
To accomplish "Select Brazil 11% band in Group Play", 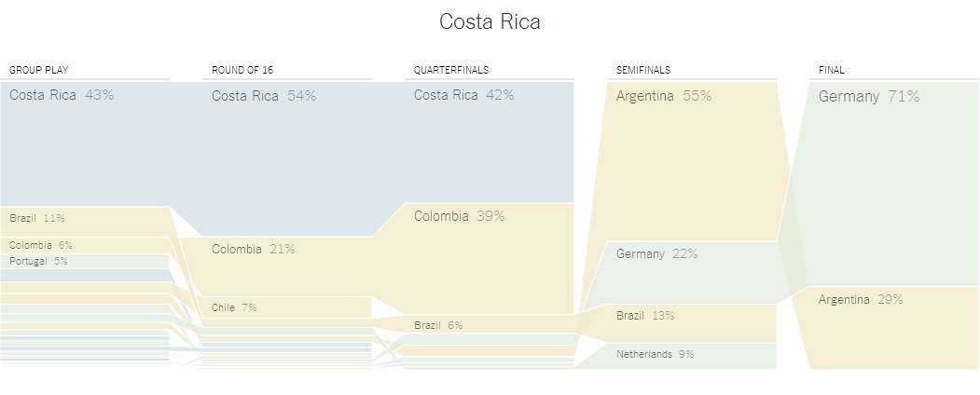I will coord(84,220).
